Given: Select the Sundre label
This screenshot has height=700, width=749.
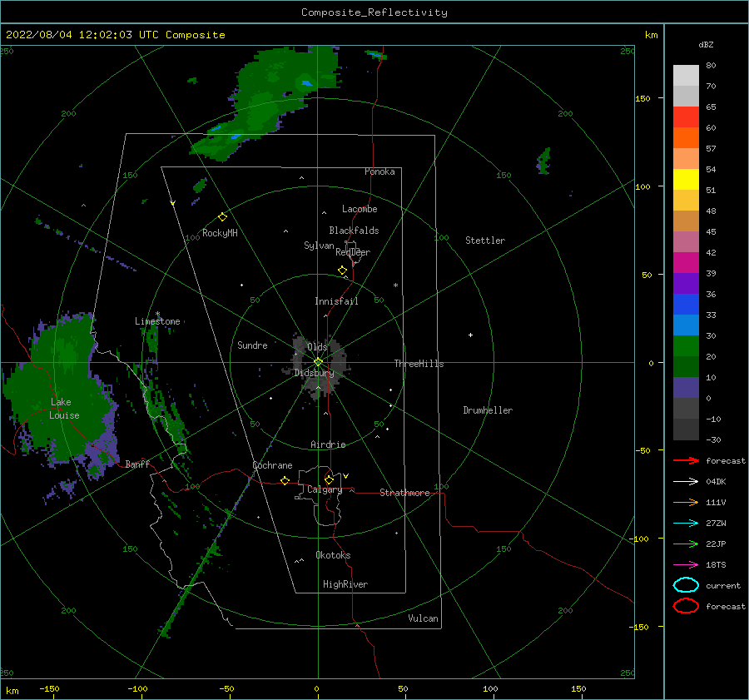Looking at the screenshot, I should click(252, 345).
